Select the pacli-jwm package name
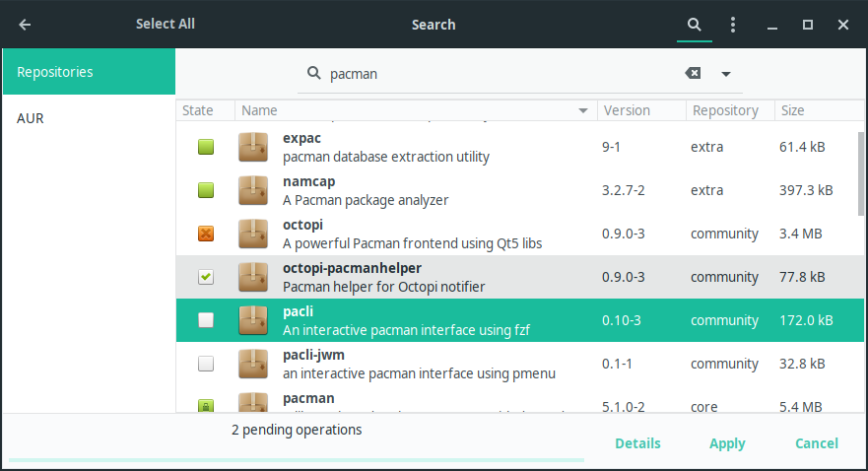 coord(313,355)
